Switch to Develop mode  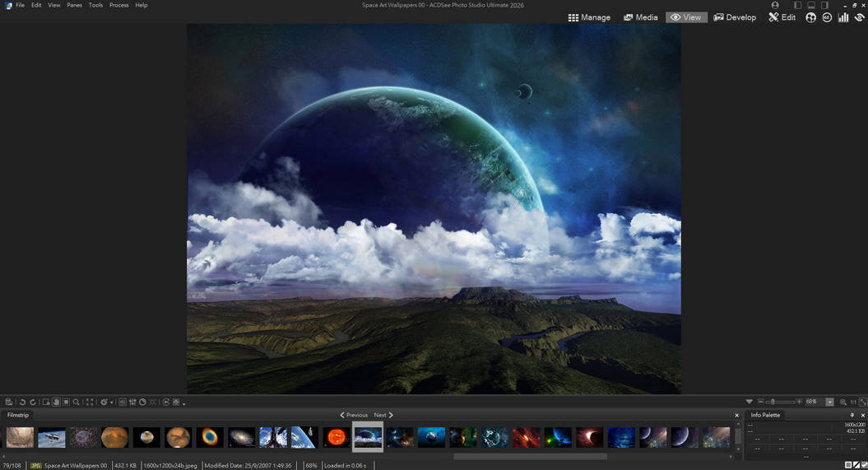point(735,17)
